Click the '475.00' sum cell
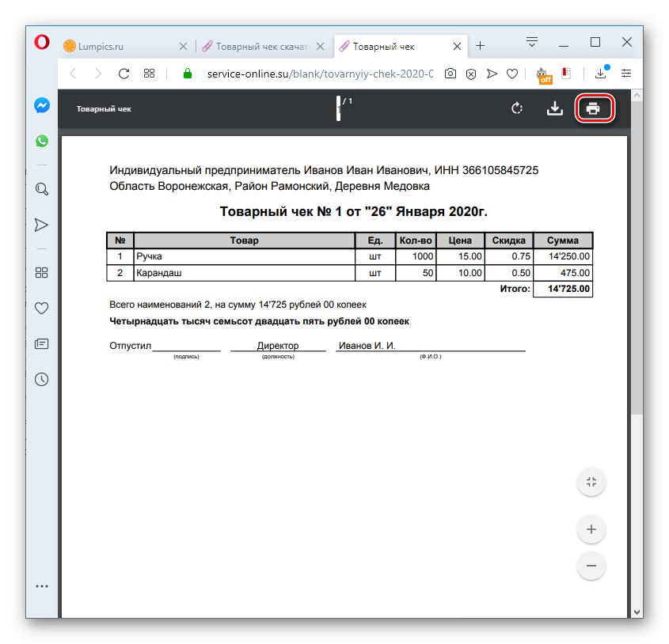The image size is (669, 644). click(x=563, y=273)
